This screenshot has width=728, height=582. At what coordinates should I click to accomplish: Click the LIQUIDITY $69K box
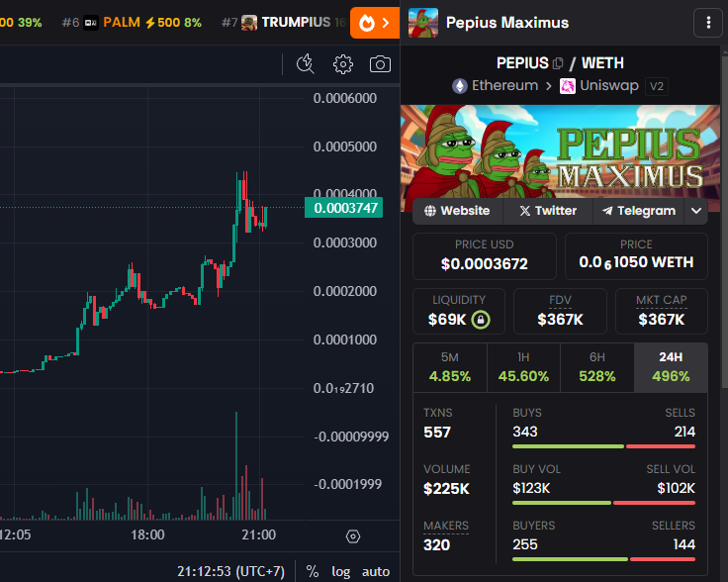point(459,311)
